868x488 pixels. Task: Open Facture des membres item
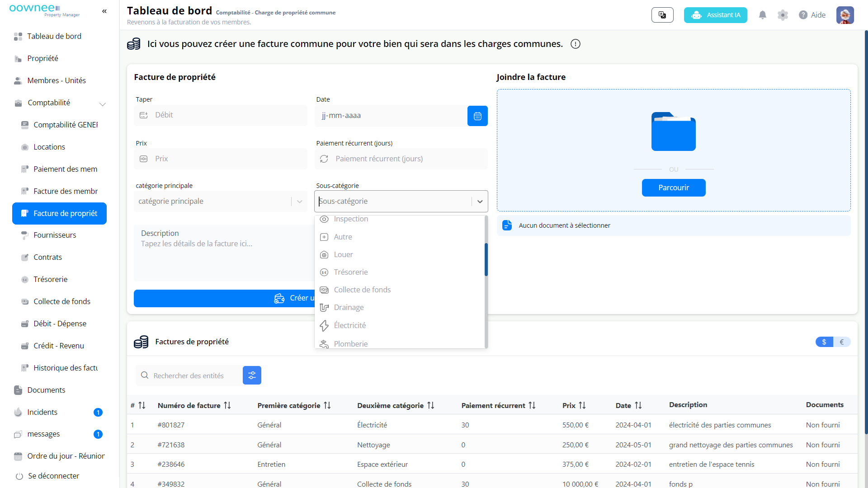tap(59, 191)
